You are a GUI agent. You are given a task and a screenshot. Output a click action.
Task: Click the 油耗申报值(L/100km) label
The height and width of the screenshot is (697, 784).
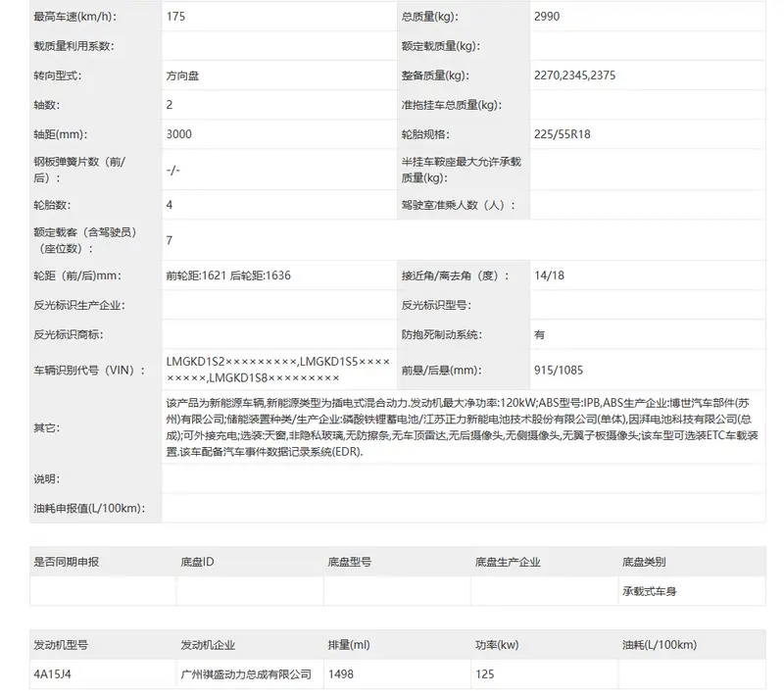88,508
